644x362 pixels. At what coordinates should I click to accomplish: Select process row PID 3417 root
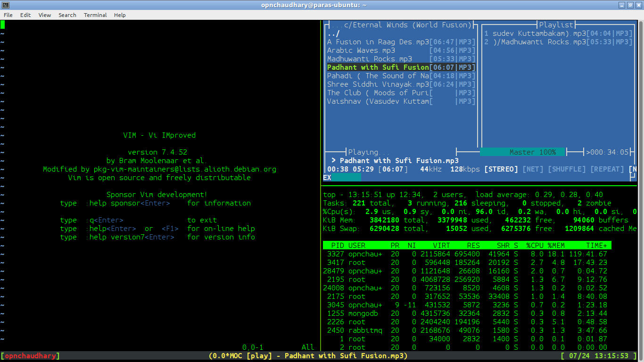pos(467,263)
